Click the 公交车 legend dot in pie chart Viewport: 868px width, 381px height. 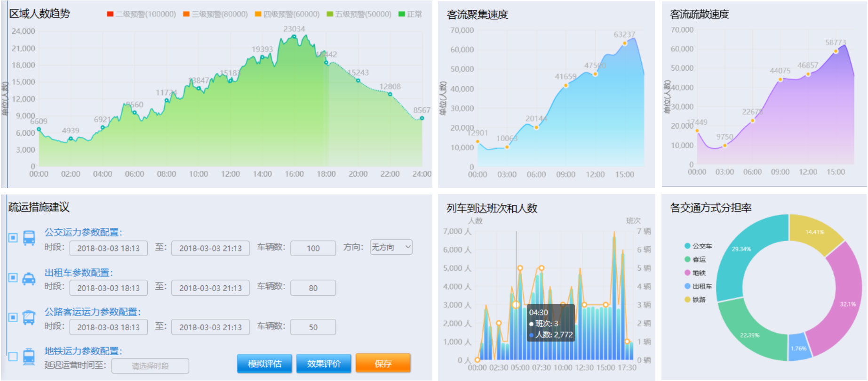687,246
